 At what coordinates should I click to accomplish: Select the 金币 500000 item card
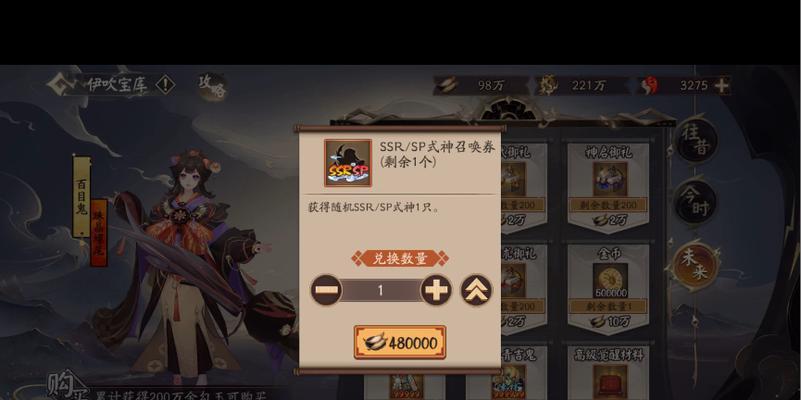tap(608, 288)
